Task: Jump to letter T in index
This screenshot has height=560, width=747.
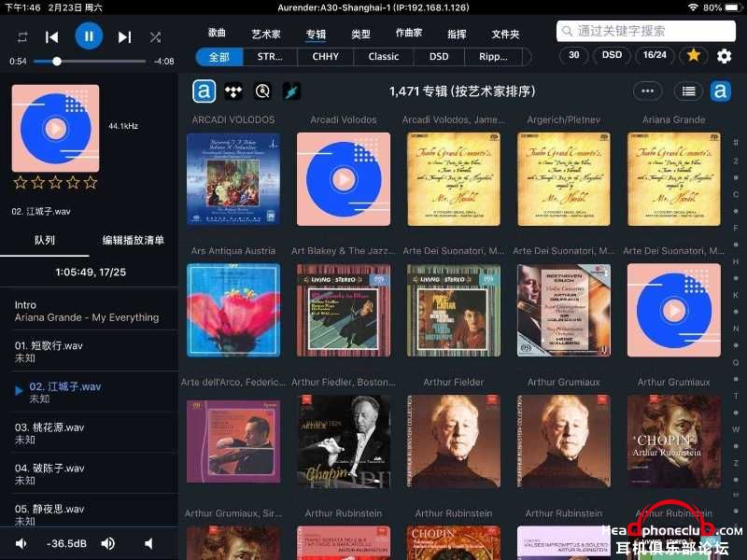Action: tap(736, 396)
